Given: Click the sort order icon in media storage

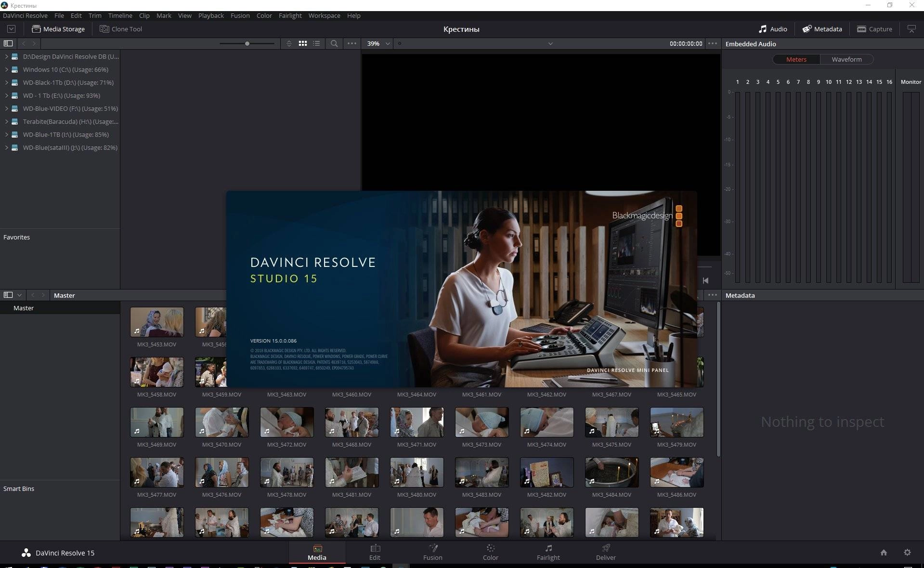Looking at the screenshot, I should coord(289,43).
